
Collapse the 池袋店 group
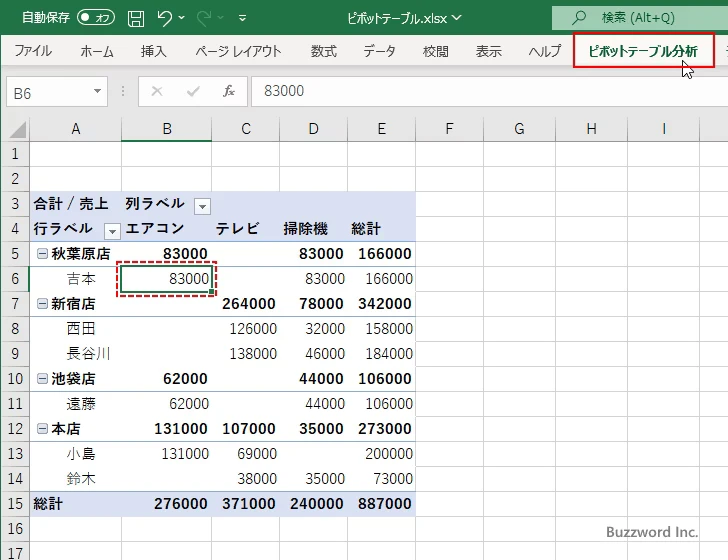42,378
